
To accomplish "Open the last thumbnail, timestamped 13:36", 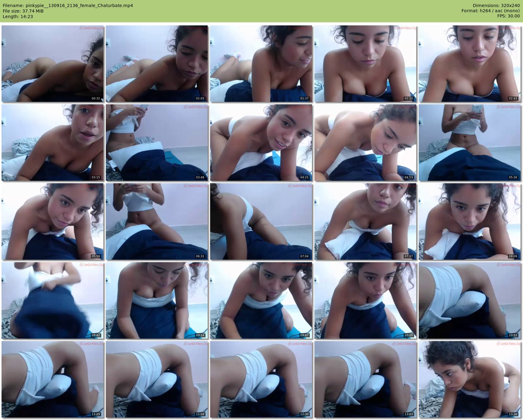I will tap(470, 379).
